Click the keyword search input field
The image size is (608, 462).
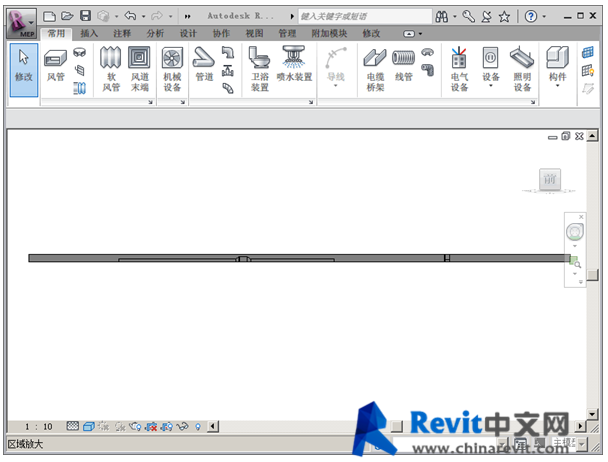[x=364, y=16]
